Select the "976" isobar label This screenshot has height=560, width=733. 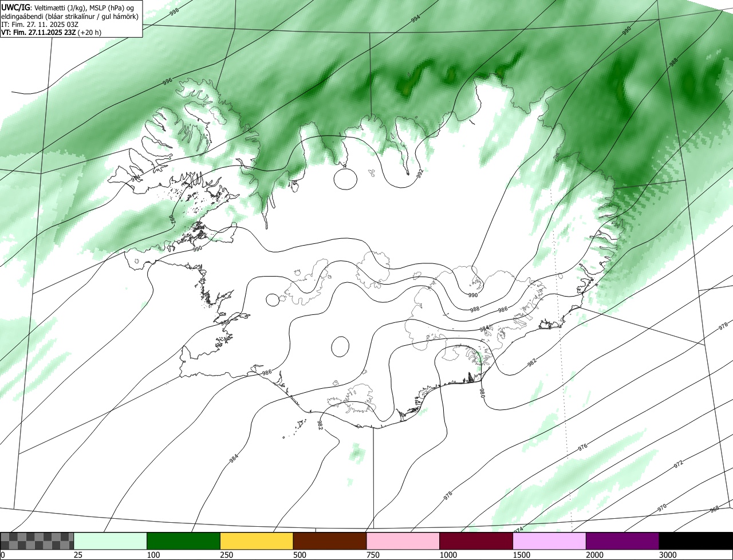coord(583,447)
